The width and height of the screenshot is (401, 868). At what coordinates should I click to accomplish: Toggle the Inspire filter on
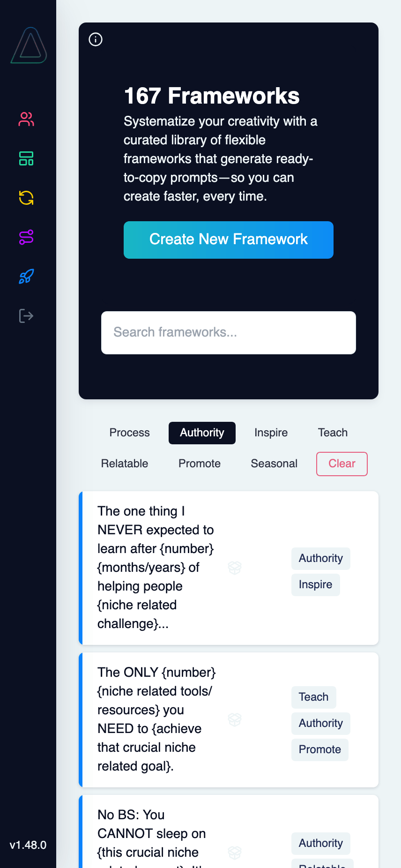click(271, 433)
